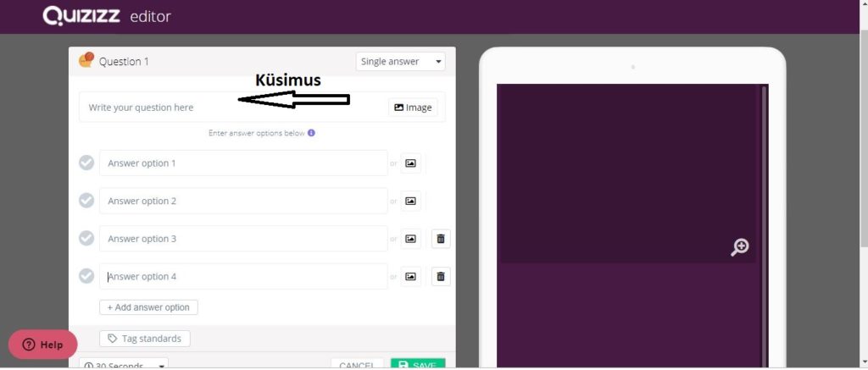Add image to Answer option 2
868x370 pixels.
410,201
